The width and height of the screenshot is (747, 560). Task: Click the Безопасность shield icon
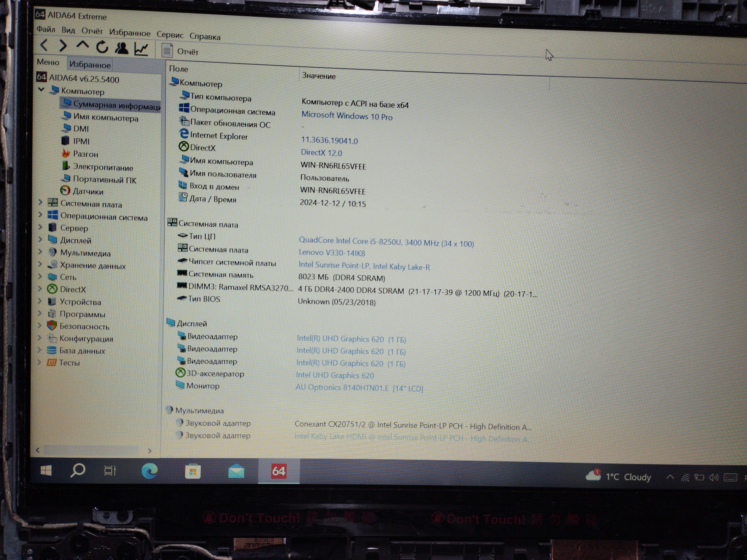(52, 325)
